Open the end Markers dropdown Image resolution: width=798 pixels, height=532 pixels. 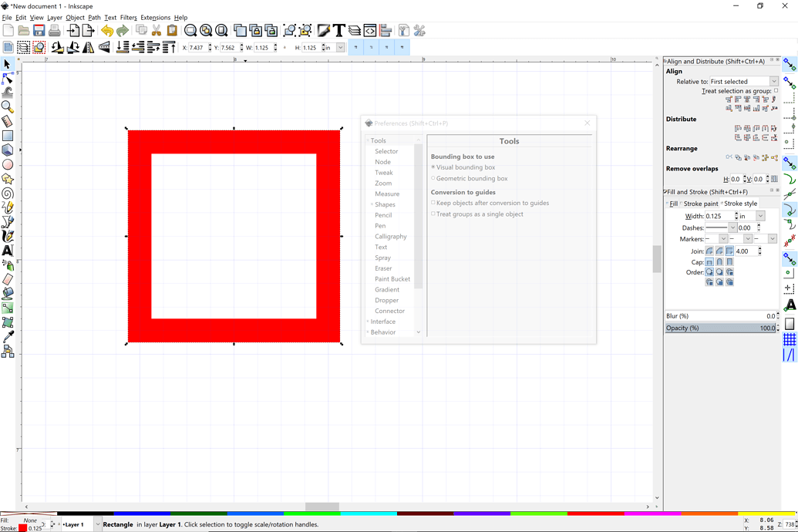[765, 239]
